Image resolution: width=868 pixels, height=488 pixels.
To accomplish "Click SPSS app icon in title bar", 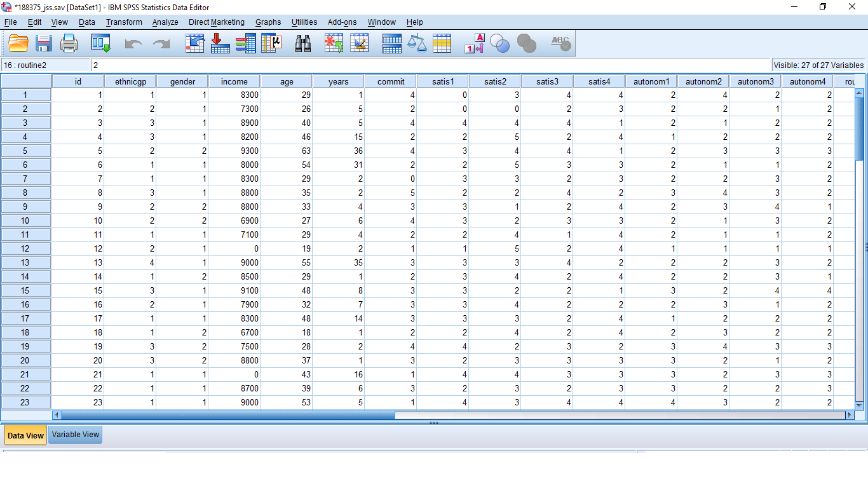I will click(7, 7).
